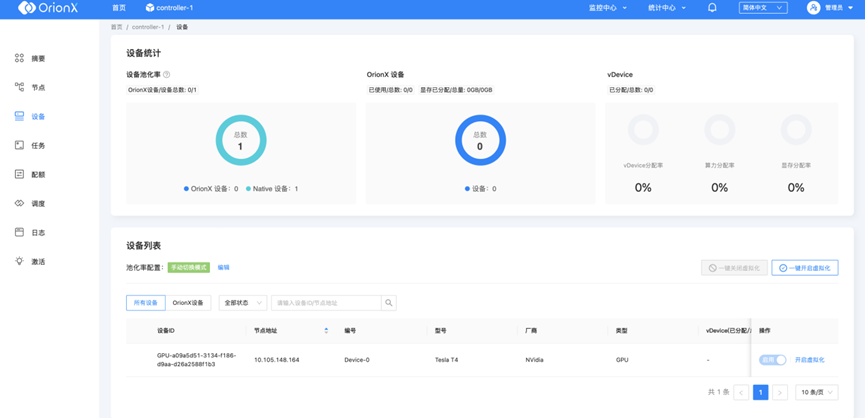Select the 节点 nodes sidebar icon

point(19,88)
